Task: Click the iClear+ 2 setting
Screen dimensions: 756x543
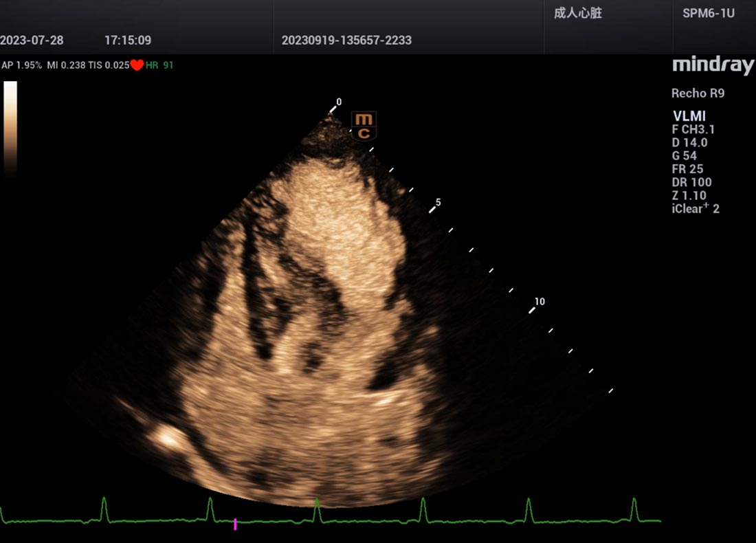Action: point(695,209)
